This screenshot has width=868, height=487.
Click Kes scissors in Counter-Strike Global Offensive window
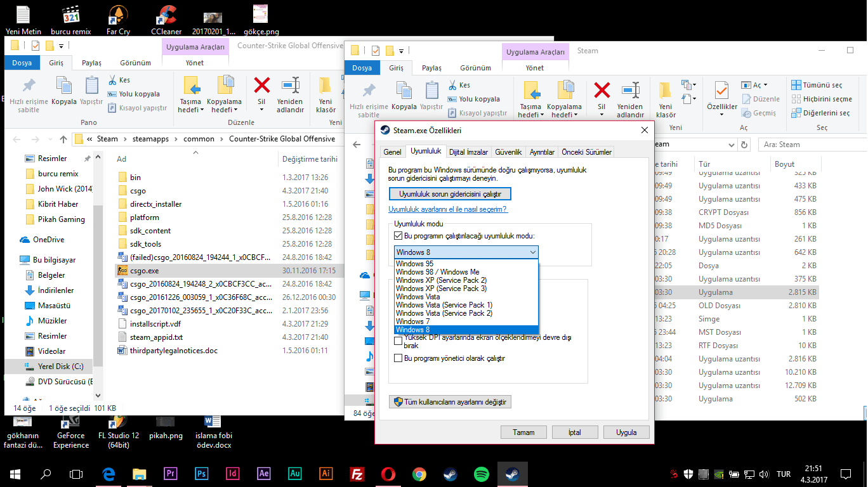(x=119, y=80)
